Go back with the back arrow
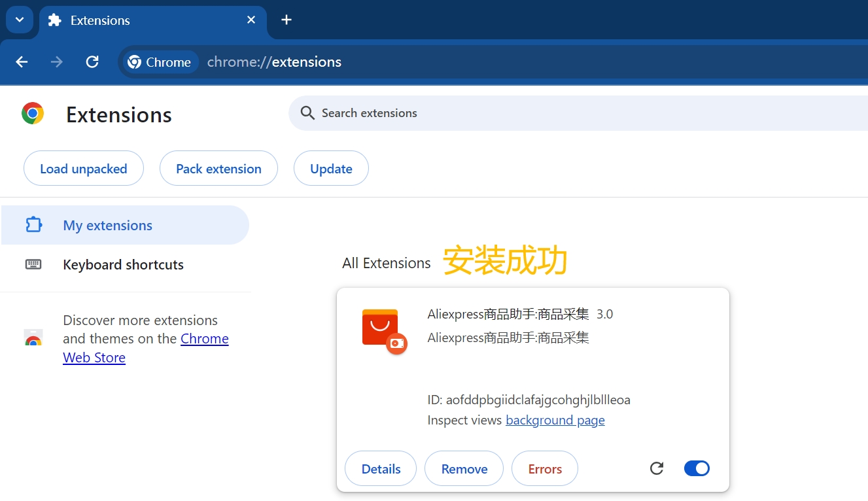868x501 pixels. (x=22, y=61)
